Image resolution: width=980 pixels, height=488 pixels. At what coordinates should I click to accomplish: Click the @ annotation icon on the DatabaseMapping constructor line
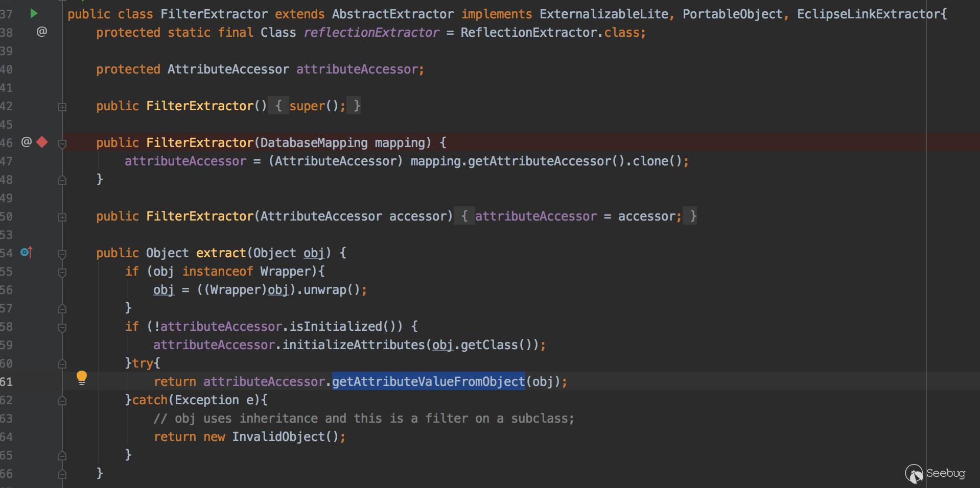(27, 142)
